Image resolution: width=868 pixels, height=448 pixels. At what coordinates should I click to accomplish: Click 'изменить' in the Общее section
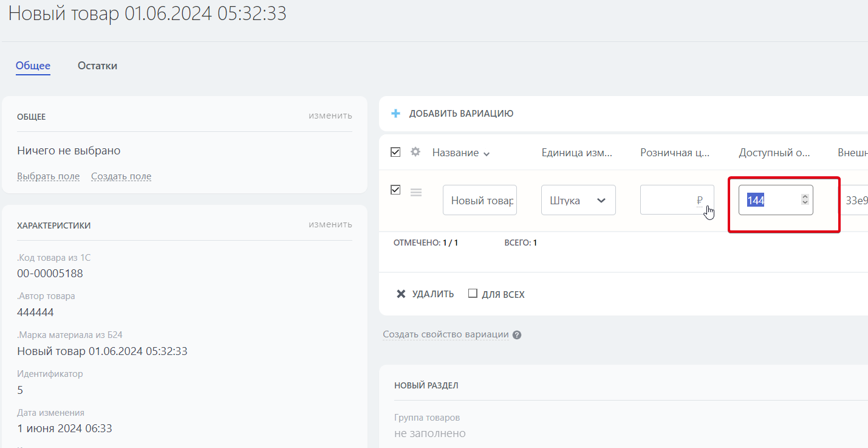coord(330,115)
